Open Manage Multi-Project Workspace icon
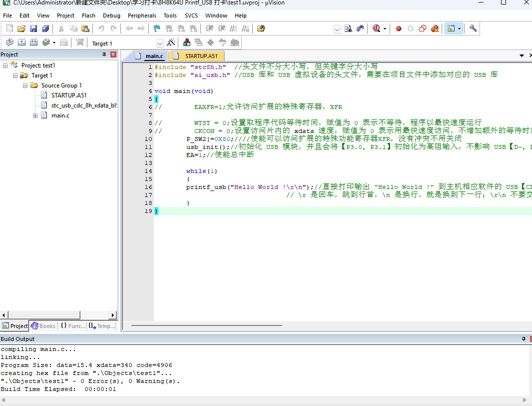 [x=198, y=42]
